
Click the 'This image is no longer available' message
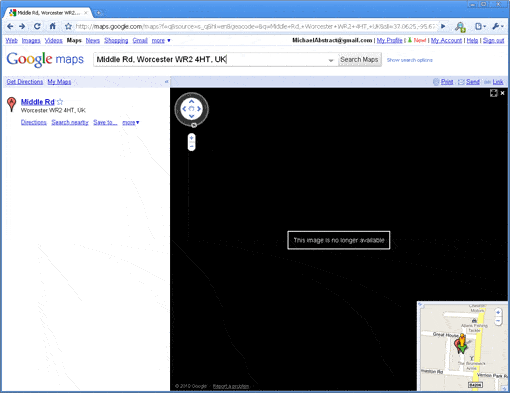pyautogui.click(x=339, y=240)
